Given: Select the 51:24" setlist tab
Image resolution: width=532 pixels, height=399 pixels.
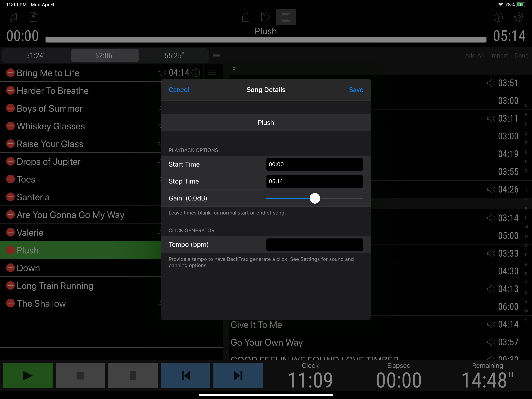Looking at the screenshot, I should point(36,56).
